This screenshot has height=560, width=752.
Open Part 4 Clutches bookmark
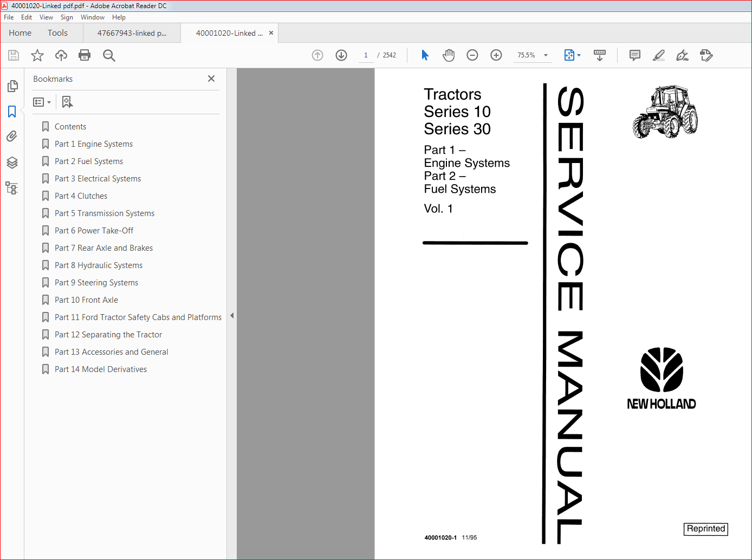[x=81, y=196]
